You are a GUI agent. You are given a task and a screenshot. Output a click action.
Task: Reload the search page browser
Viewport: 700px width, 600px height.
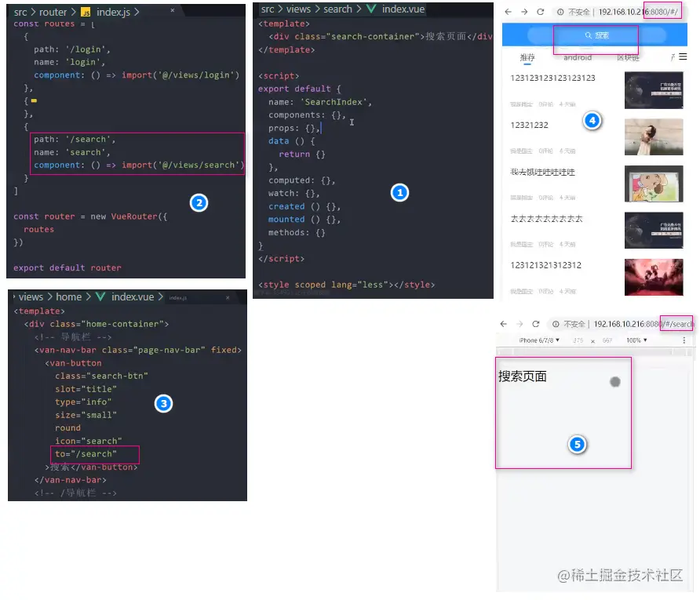pos(536,324)
